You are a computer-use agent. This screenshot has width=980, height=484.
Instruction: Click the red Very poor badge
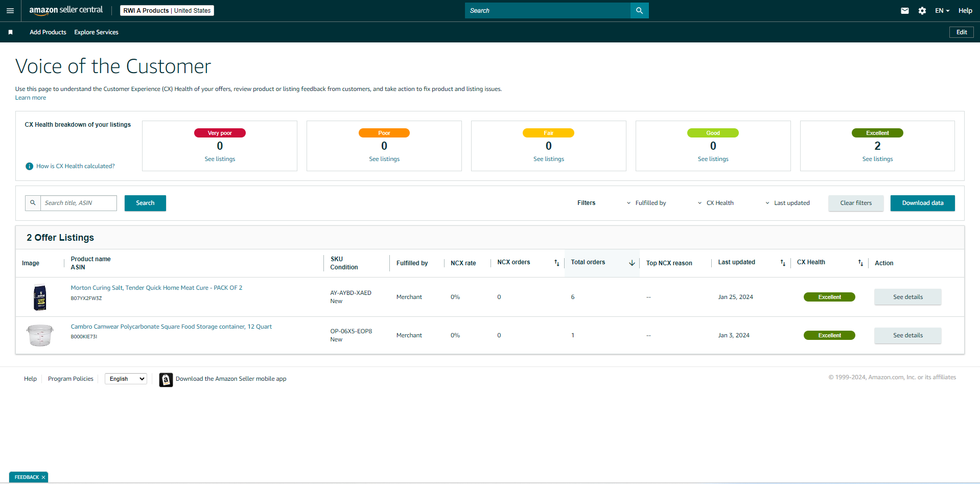pyautogui.click(x=220, y=133)
